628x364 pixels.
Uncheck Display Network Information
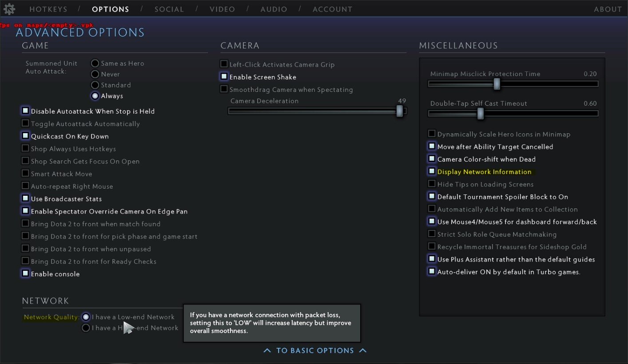(x=432, y=171)
